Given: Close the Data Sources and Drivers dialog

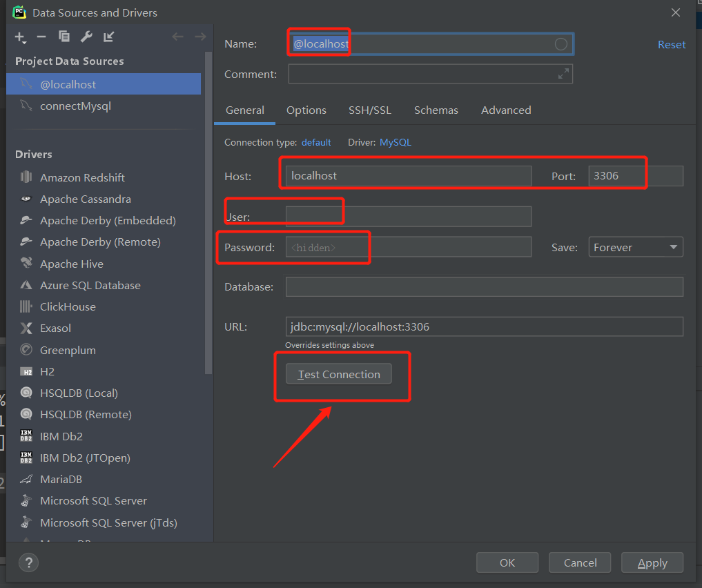Looking at the screenshot, I should (x=676, y=12).
